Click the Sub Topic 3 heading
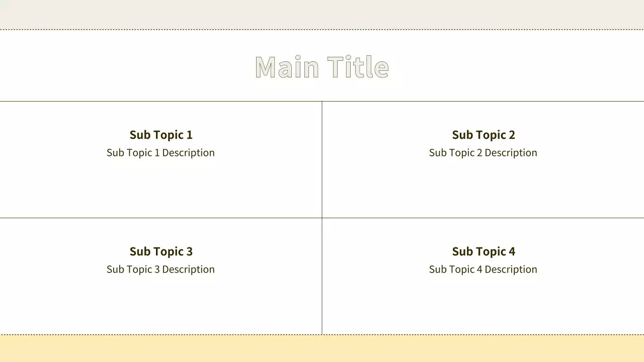 (x=161, y=251)
